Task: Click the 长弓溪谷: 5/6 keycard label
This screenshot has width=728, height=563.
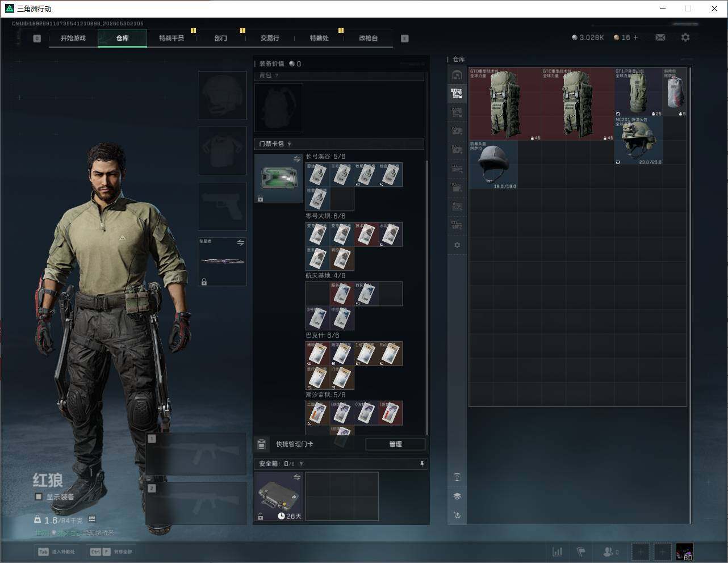Action: point(325,157)
